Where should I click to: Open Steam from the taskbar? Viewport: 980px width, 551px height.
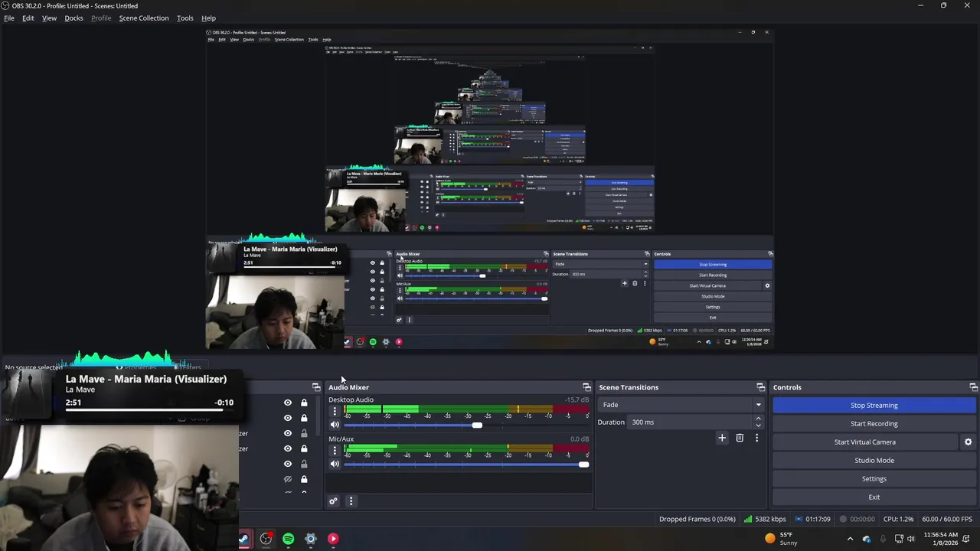pyautogui.click(x=243, y=539)
